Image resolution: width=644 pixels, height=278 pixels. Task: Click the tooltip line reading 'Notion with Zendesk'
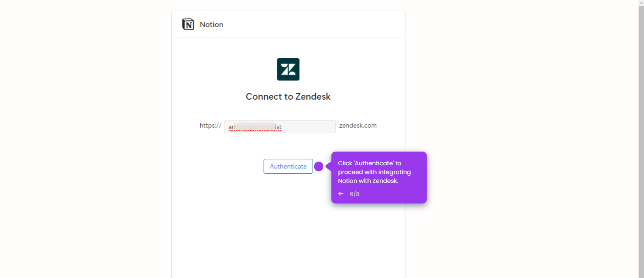(x=368, y=181)
